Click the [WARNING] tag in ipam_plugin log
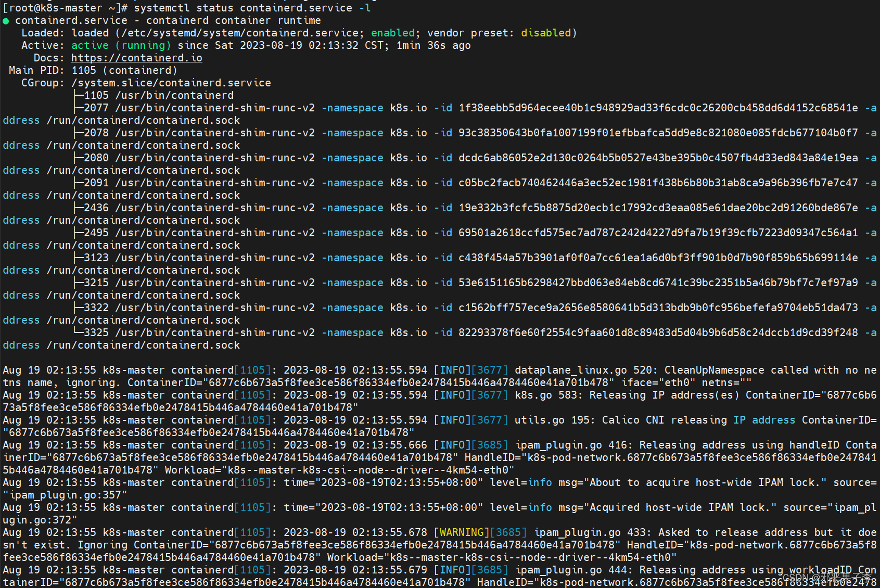The image size is (880, 588). pyautogui.click(x=462, y=532)
